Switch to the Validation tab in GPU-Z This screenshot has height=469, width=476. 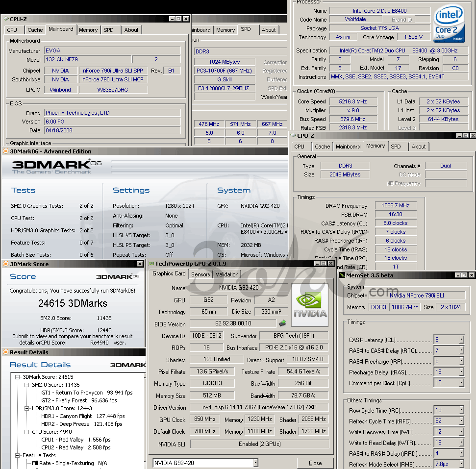[227, 274]
